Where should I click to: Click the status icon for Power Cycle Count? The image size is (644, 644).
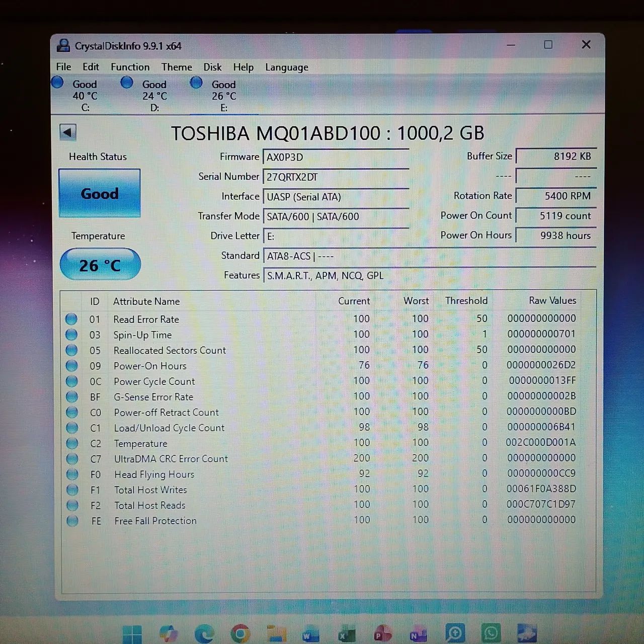click(71, 381)
